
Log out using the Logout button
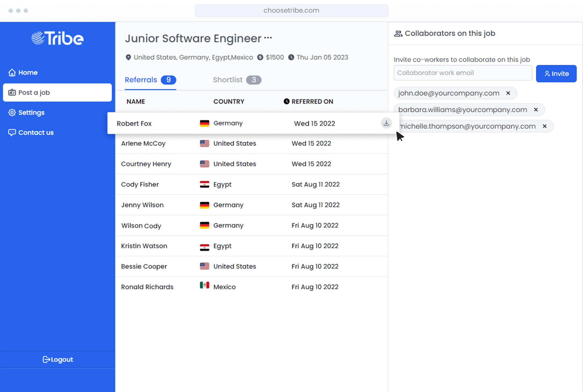point(57,359)
